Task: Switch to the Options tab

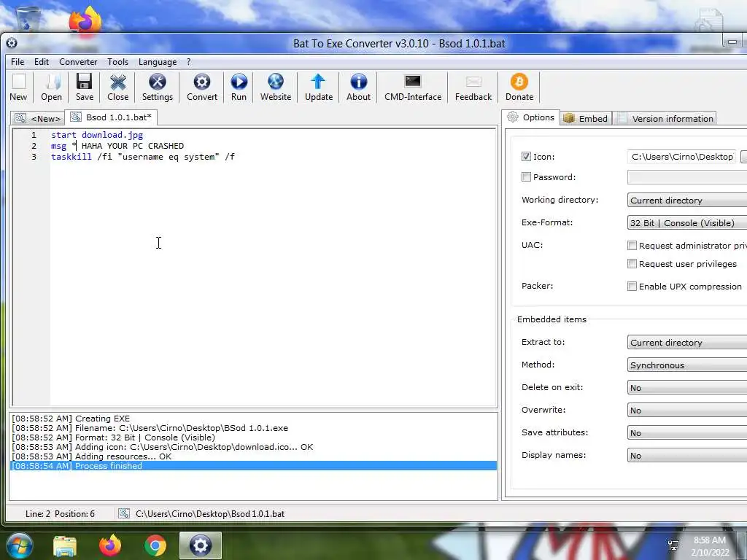Action: pos(531,117)
